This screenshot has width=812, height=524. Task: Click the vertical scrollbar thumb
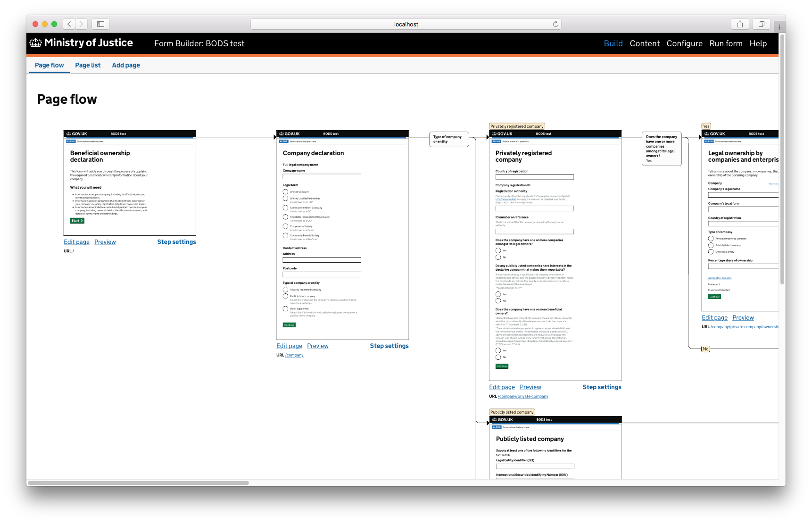(782, 159)
